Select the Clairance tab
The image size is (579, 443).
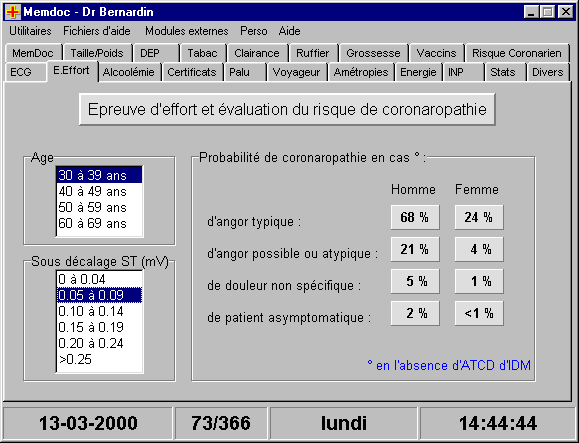tap(257, 53)
